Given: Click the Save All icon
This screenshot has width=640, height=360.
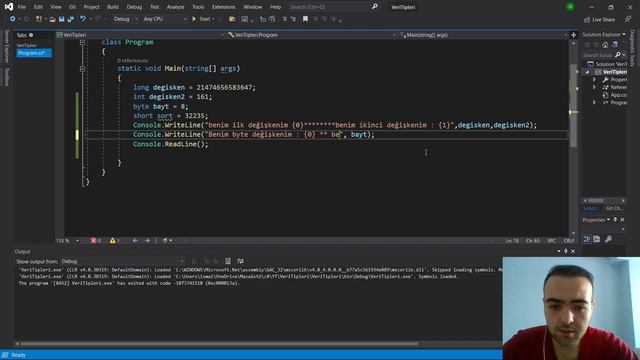Looking at the screenshot, I should click(71, 19).
